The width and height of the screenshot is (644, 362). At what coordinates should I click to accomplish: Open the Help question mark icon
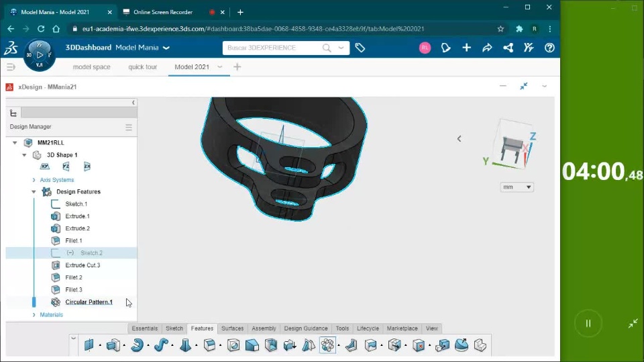(x=549, y=48)
